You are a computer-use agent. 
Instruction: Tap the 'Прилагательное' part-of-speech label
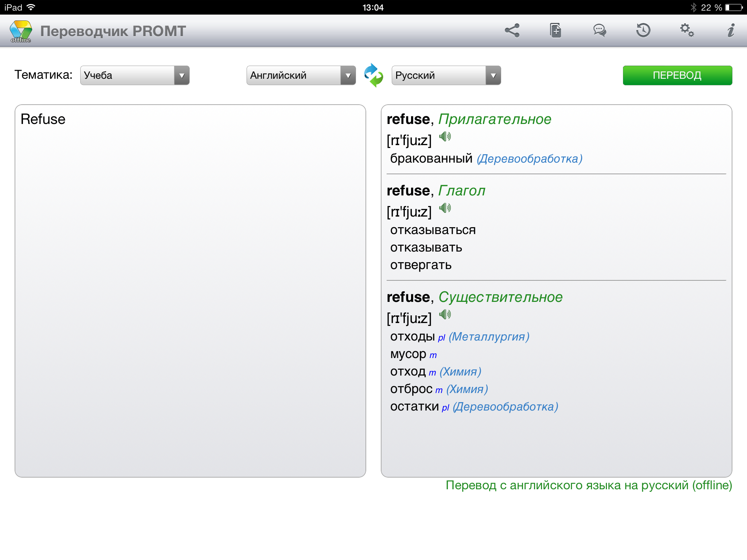click(x=495, y=119)
